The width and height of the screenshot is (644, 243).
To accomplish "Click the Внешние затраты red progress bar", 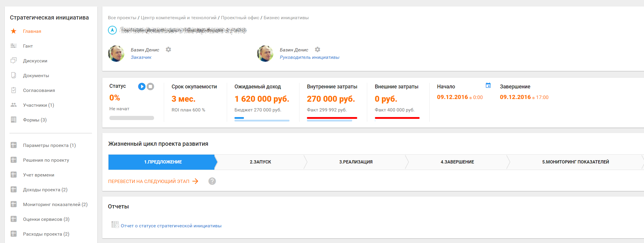I will (397, 118).
